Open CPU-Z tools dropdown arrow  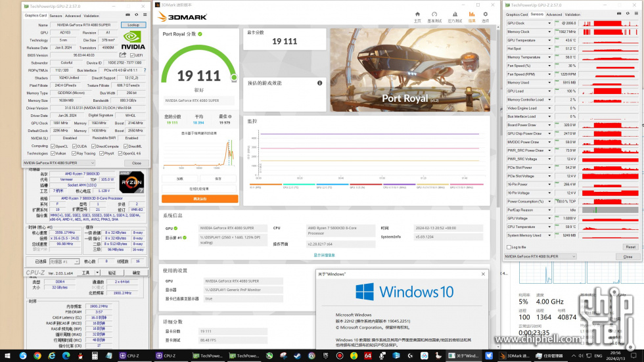97,273
